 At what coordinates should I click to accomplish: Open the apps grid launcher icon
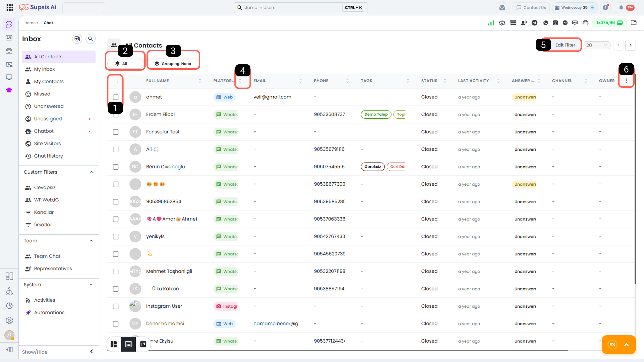pos(10,8)
